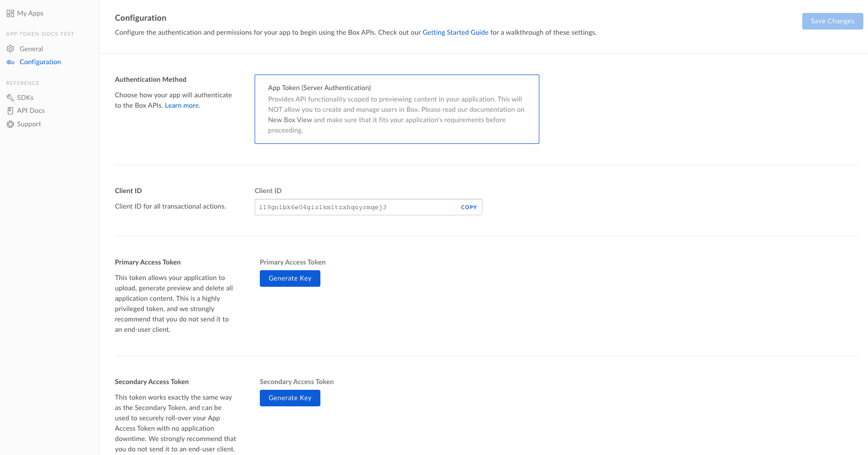Click the General gear icon in sidebar
Screen dimensions: 868x455
[x=10, y=49]
